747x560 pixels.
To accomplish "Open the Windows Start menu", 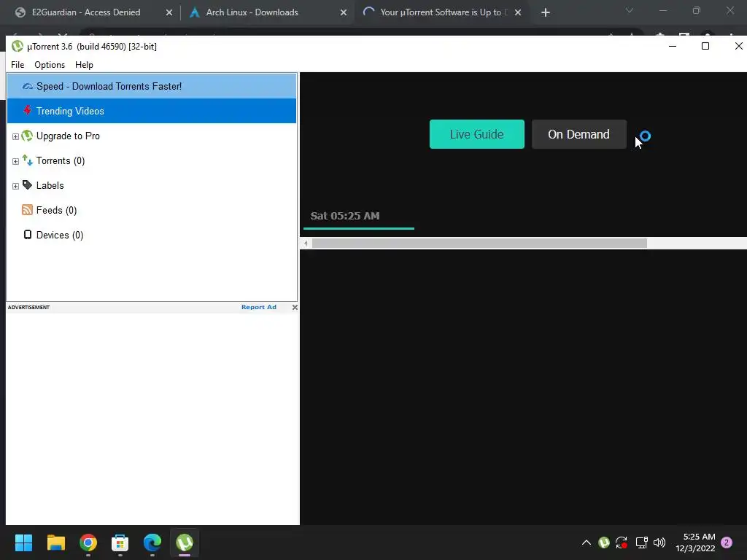I will [x=24, y=542].
